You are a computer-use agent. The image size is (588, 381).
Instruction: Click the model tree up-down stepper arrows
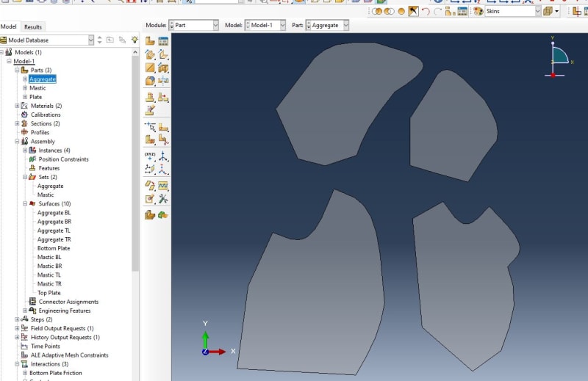[99, 40]
